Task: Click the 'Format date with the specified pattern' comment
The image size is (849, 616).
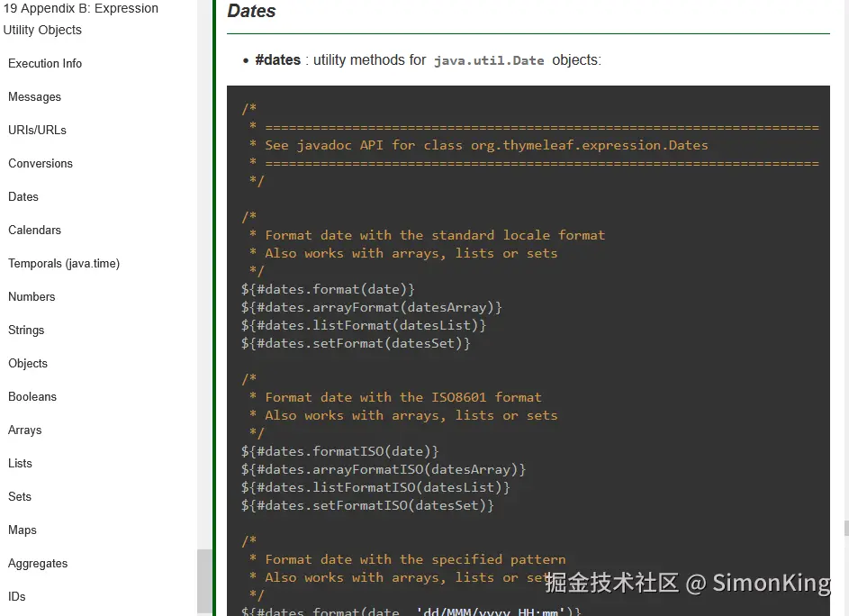Action: 415,559
